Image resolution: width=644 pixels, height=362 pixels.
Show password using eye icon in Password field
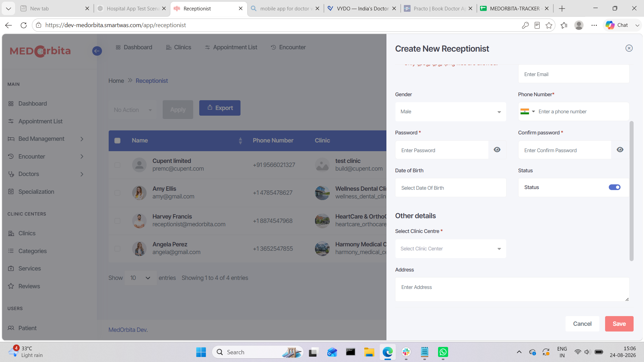(497, 150)
